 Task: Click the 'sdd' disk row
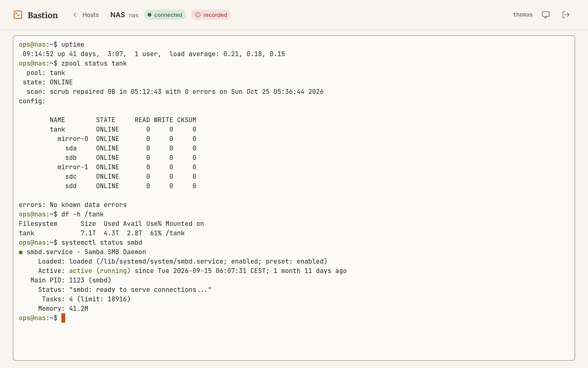pos(130,186)
